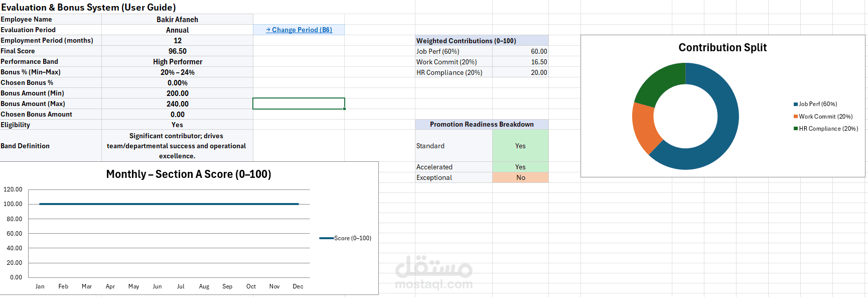Click the Band Definition description text
868x297 pixels.
176,146
